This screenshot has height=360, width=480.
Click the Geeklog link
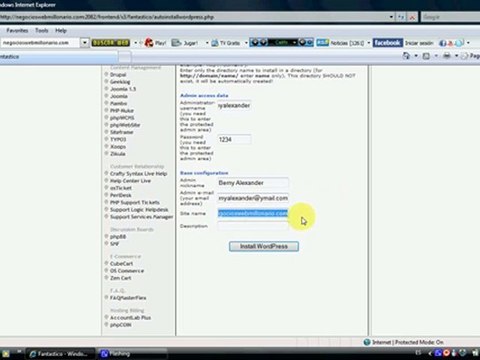click(120, 82)
